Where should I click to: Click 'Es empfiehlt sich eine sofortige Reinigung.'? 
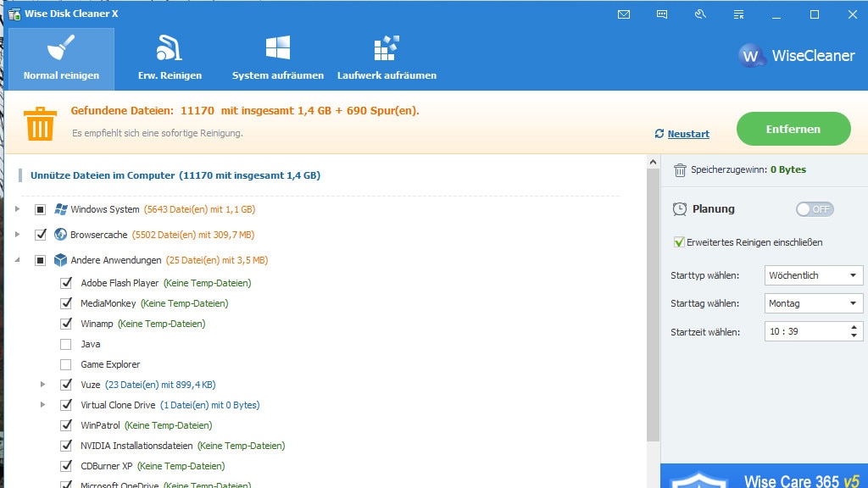click(x=157, y=133)
